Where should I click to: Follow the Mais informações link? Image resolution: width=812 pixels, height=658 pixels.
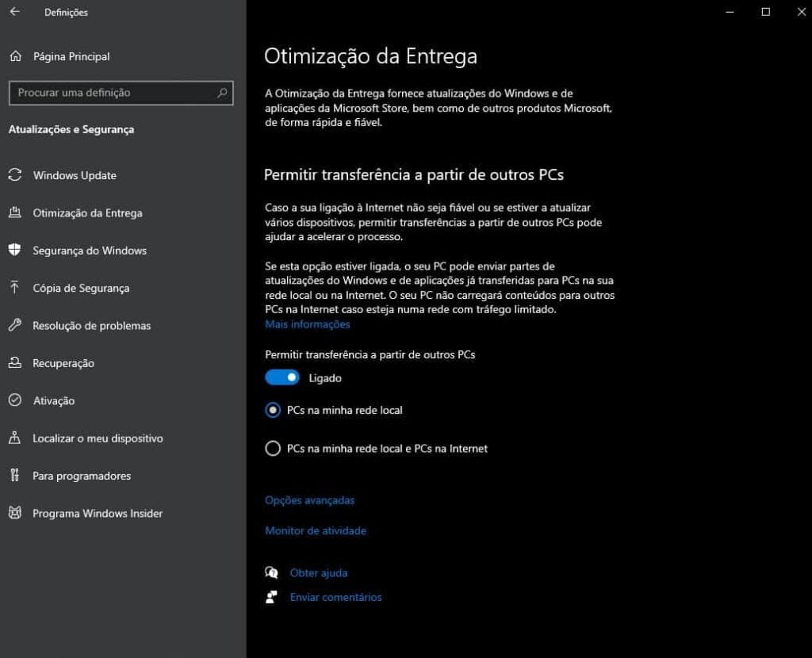[x=308, y=324]
